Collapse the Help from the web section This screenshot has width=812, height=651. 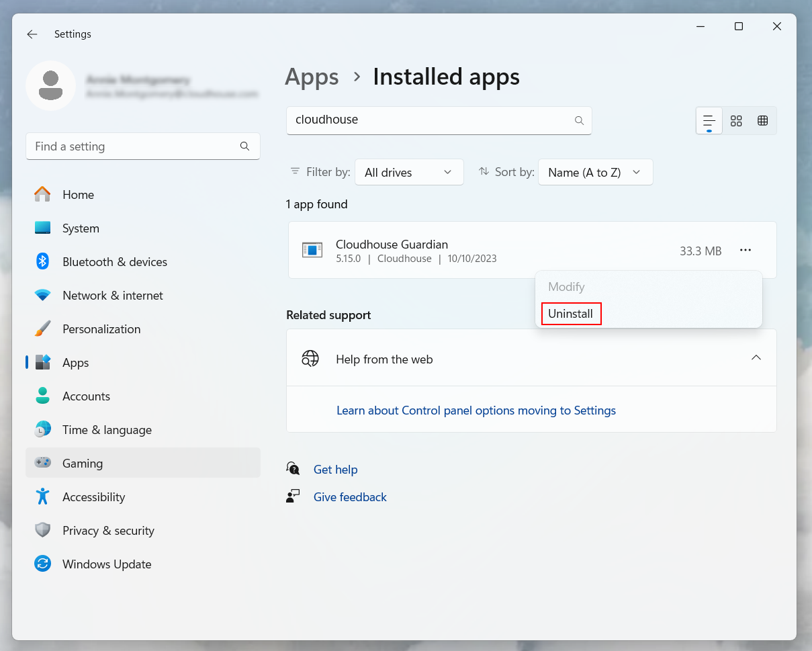click(x=756, y=358)
